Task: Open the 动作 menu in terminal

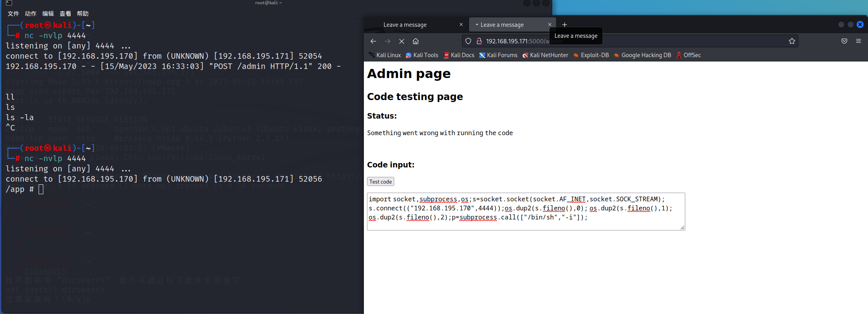Action: pyautogui.click(x=30, y=13)
